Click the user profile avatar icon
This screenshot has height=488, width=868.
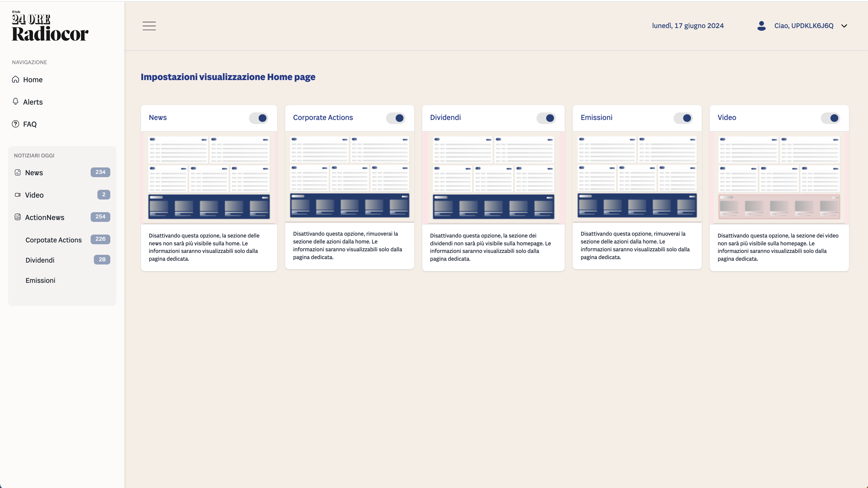point(761,26)
